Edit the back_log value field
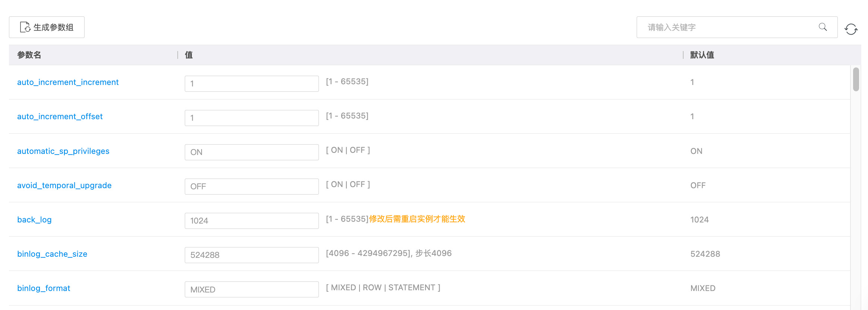 coord(251,221)
